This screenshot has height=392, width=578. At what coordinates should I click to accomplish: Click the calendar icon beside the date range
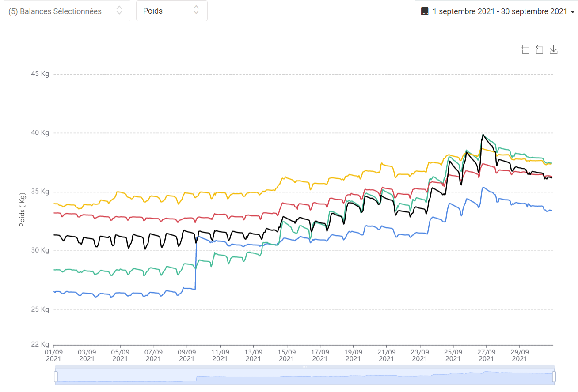425,11
